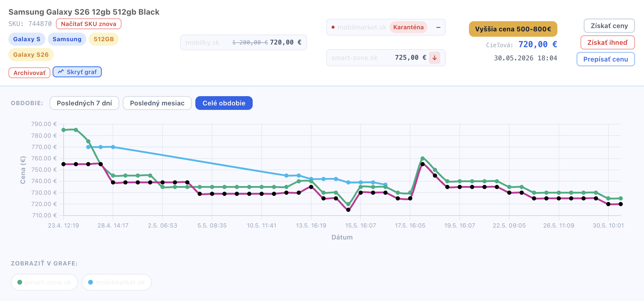
Task: Hide the price graph
Action: click(77, 72)
